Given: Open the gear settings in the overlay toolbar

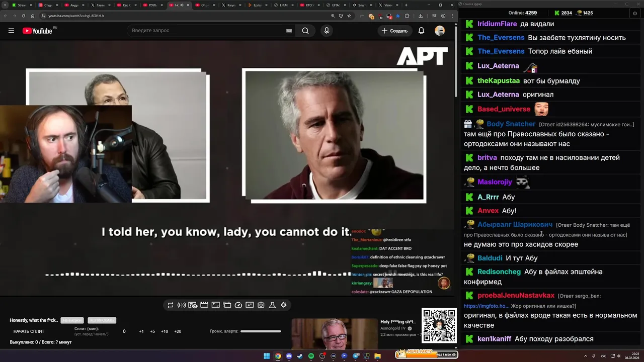Looking at the screenshot, I should 284,305.
